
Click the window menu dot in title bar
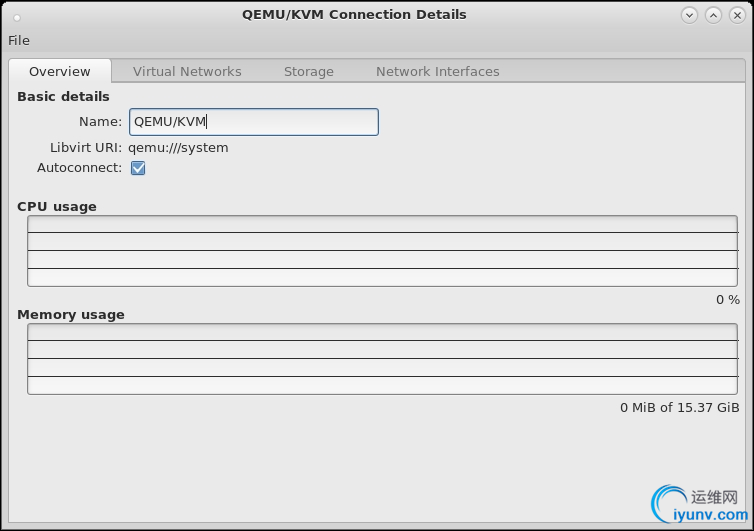pos(17,18)
